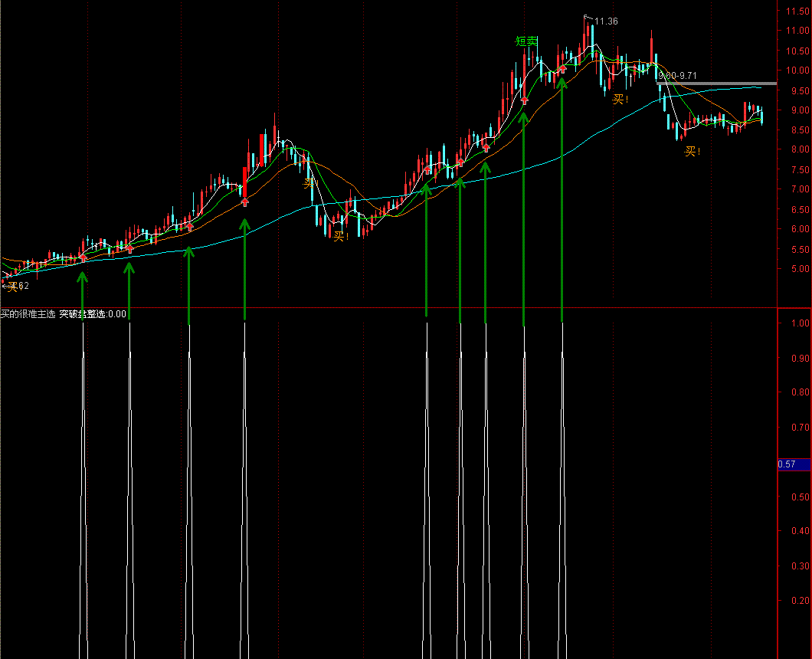Select the last candlestick on the chart
Image resolution: width=812 pixels, height=659 pixels.
pyautogui.click(x=761, y=116)
